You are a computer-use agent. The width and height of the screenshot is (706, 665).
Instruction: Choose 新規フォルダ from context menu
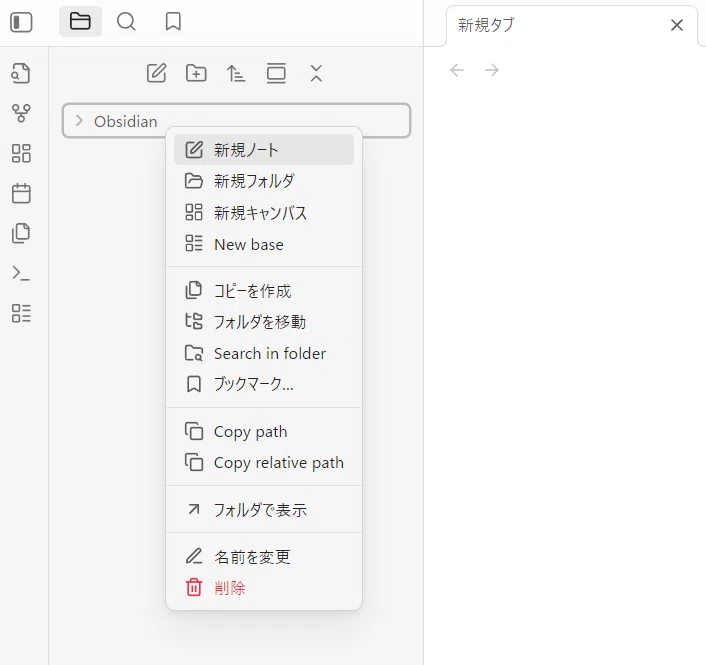click(264, 181)
